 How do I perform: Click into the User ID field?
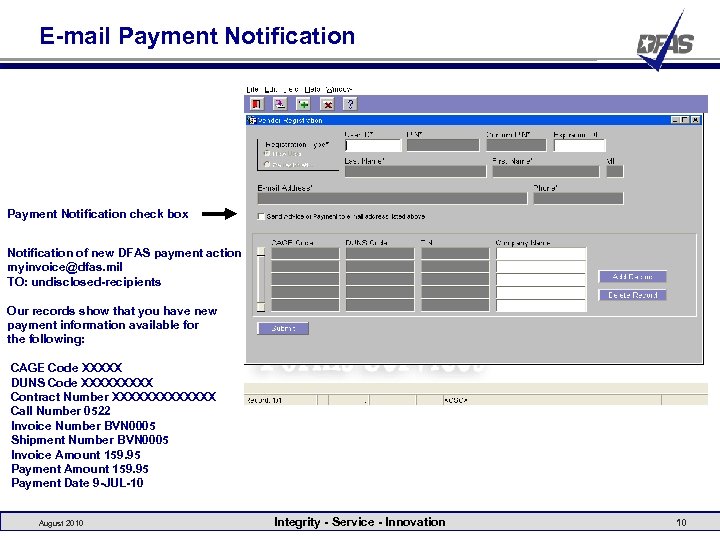pyautogui.click(x=373, y=146)
